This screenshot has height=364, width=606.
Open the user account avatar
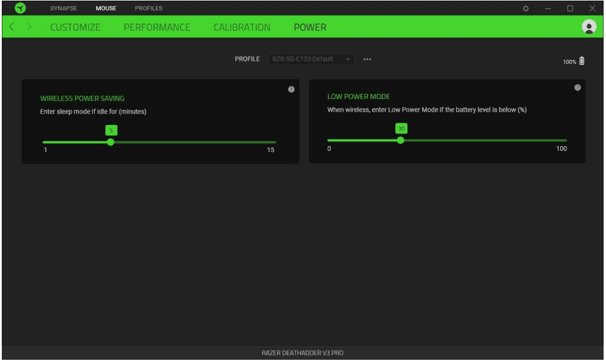[588, 27]
